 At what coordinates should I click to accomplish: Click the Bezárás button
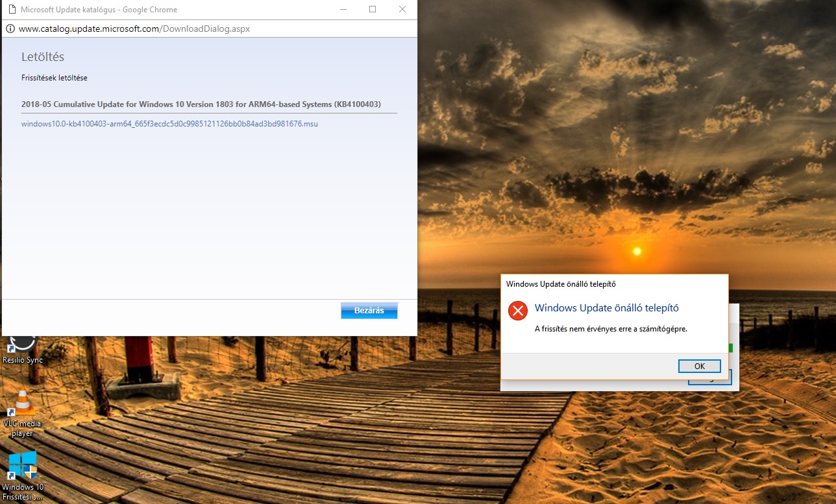tap(369, 311)
